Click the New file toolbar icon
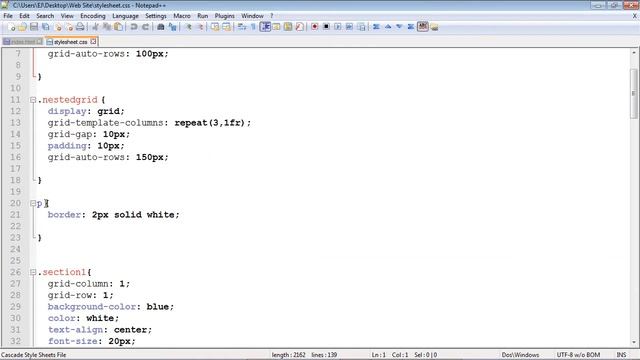Screen dimensions: 640x360 pyautogui.click(x=11, y=27)
